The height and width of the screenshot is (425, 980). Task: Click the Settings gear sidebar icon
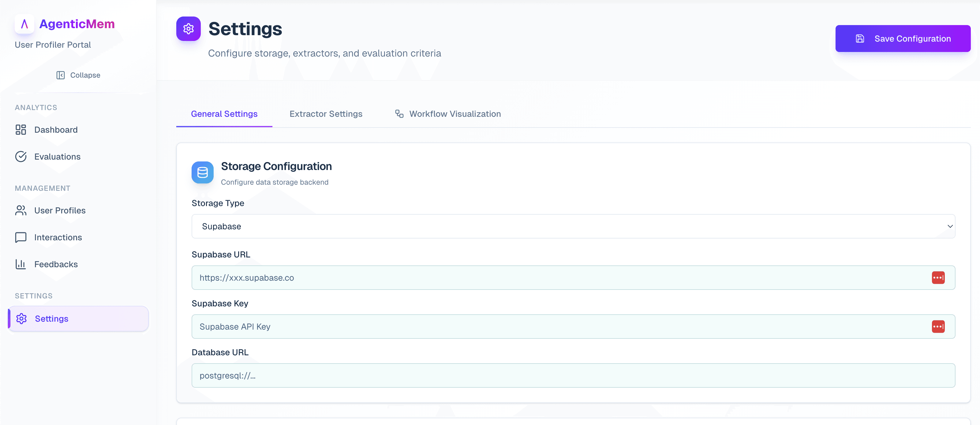click(x=21, y=319)
